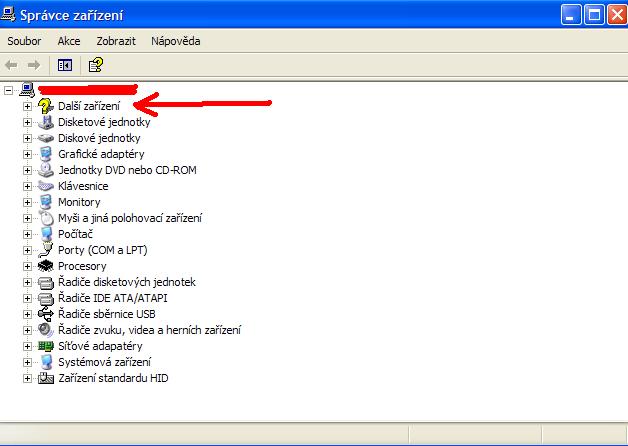The image size is (628, 446).
Task: Expand the Porty (COM a LPT) node
Action: pyautogui.click(x=27, y=251)
